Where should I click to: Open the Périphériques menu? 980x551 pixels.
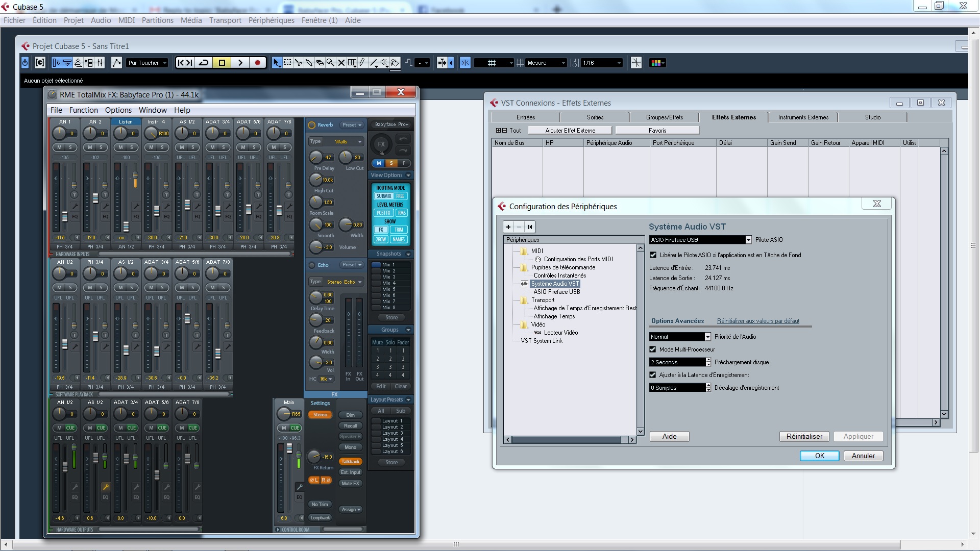pyautogui.click(x=272, y=20)
